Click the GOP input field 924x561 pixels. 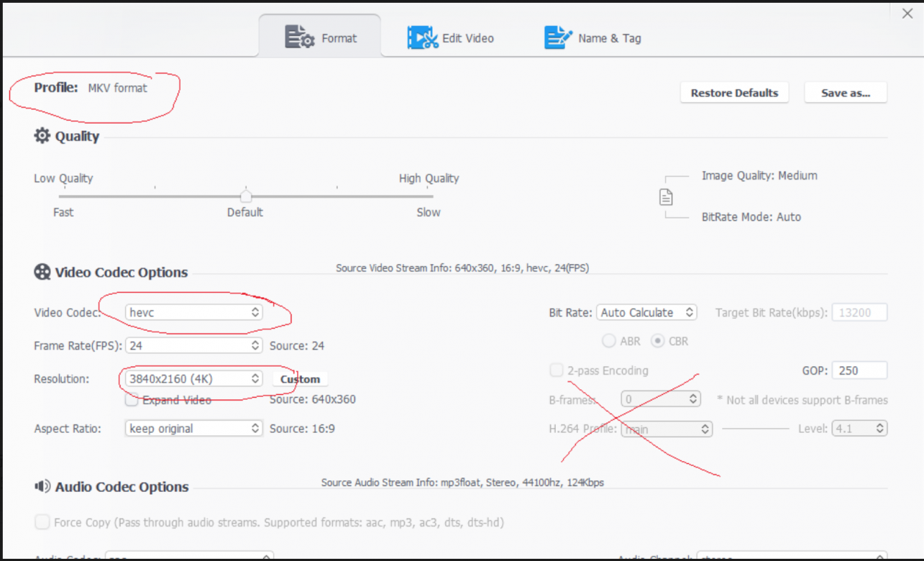tap(859, 370)
